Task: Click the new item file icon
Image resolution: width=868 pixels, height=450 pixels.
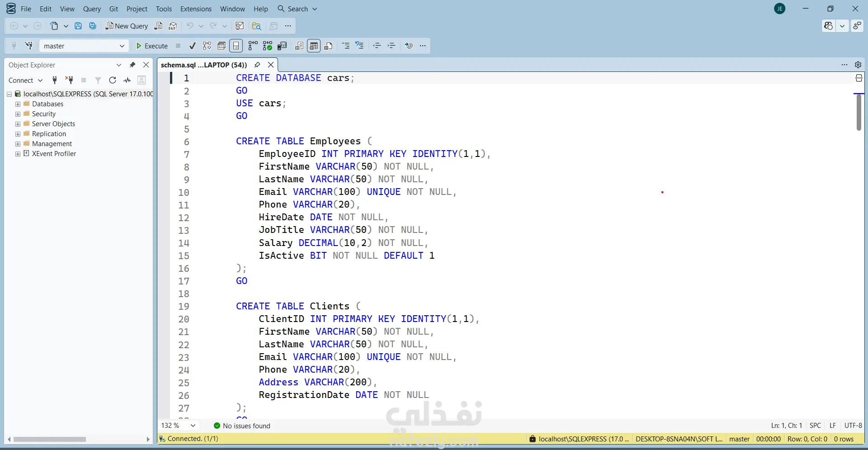Action: click(54, 26)
